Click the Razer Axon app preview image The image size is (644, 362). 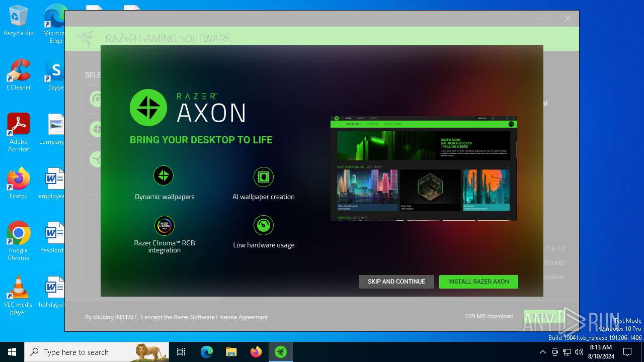point(424,168)
